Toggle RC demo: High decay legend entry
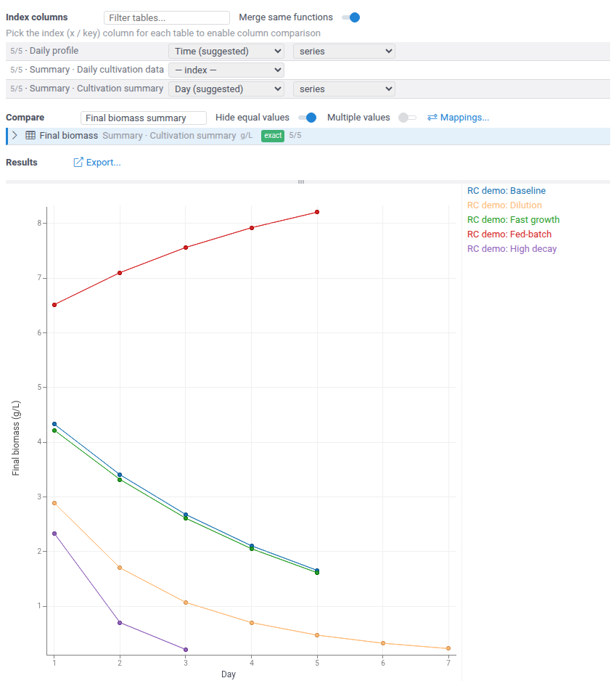Screen dimensions: 616x686 [x=512, y=248]
